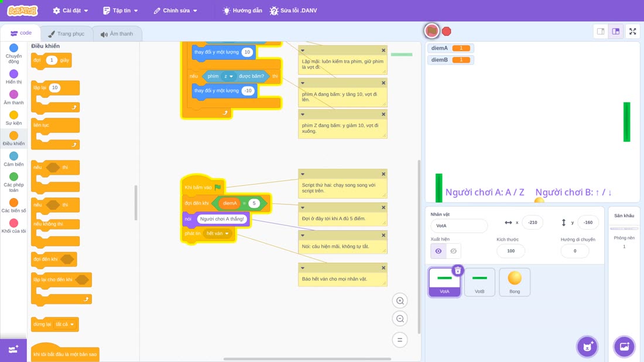The image size is (644, 362).
Task: Select the Sự kiện block category
Action: coord(13,118)
